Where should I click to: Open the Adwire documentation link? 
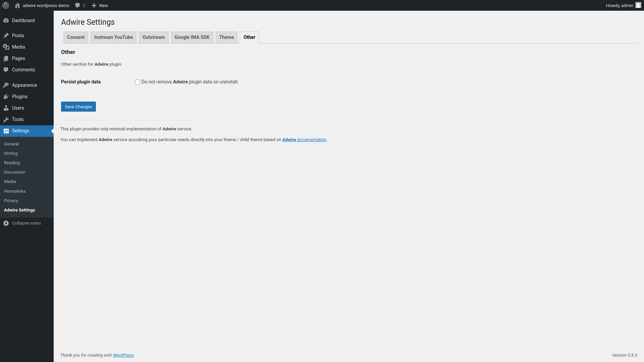coord(304,140)
